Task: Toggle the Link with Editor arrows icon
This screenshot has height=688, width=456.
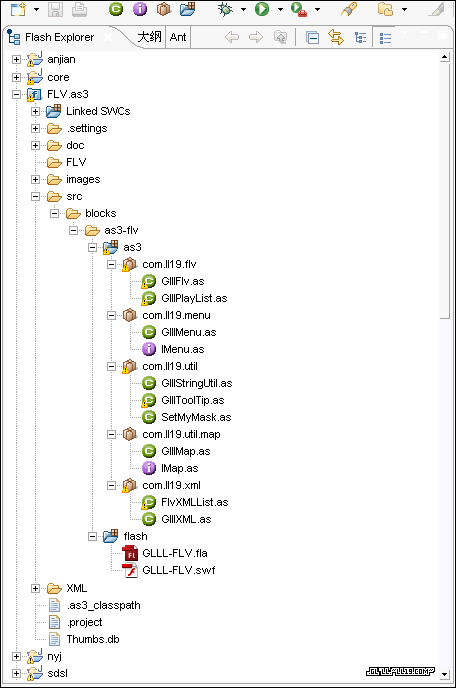Action: click(x=336, y=38)
